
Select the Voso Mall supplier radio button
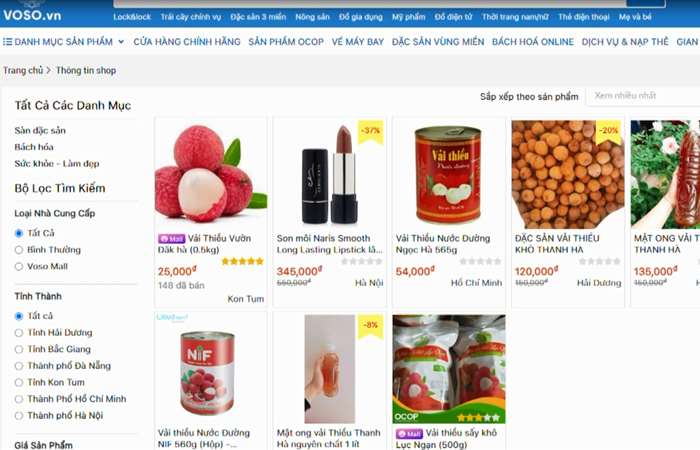[19, 267]
